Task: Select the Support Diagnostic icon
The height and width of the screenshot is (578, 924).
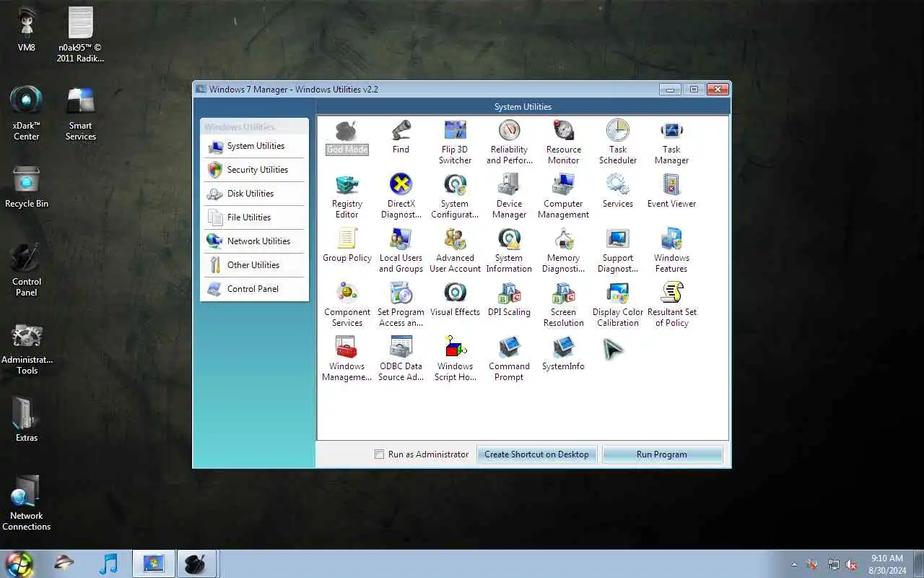Action: (617, 239)
